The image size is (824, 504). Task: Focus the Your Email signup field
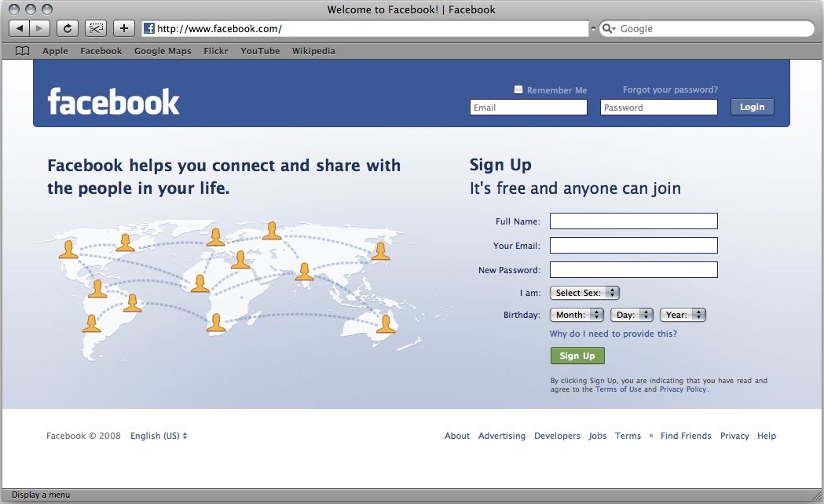(634, 245)
